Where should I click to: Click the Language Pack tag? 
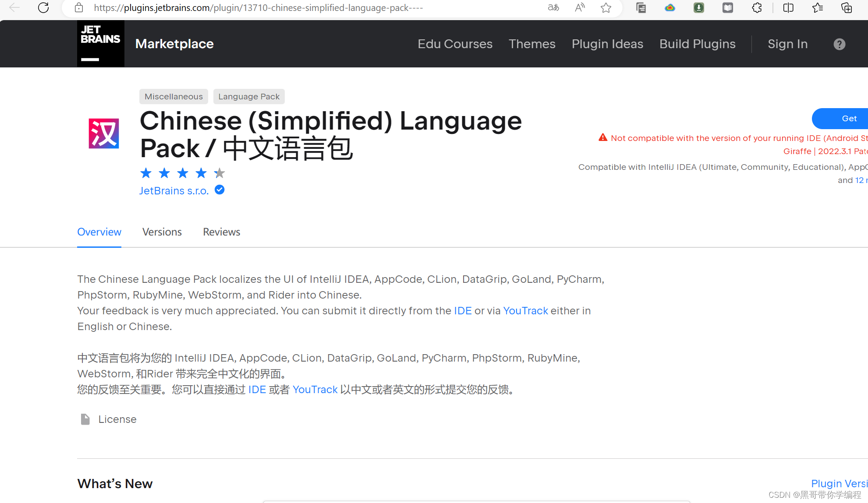[248, 97]
